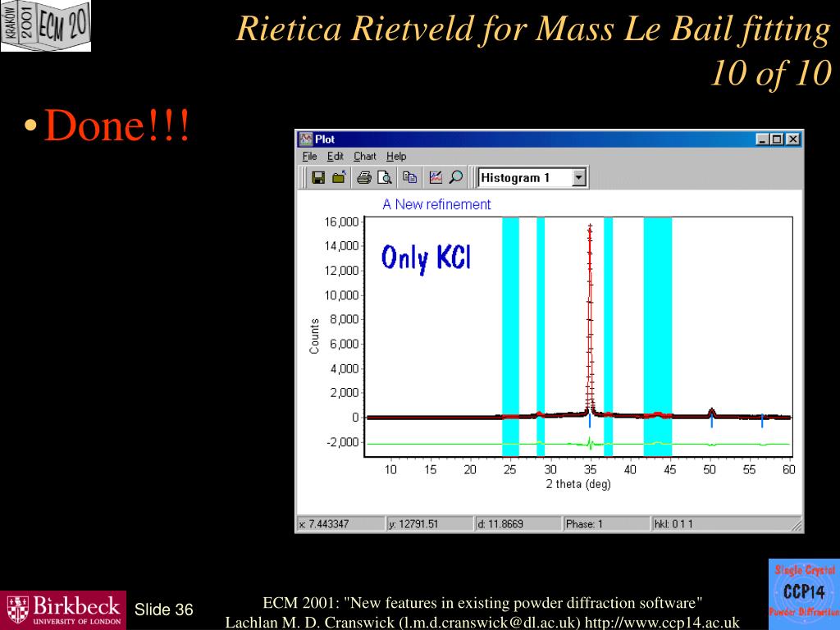This screenshot has width=840, height=630.
Task: Click the ECM 2001 Kraków logo
Action: click(x=46, y=25)
